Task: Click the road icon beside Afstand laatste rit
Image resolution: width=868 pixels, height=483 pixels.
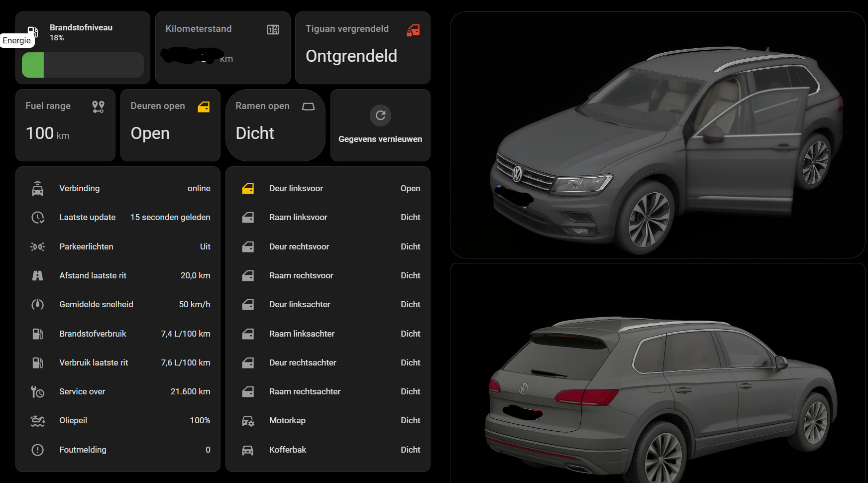Action: pyautogui.click(x=38, y=275)
